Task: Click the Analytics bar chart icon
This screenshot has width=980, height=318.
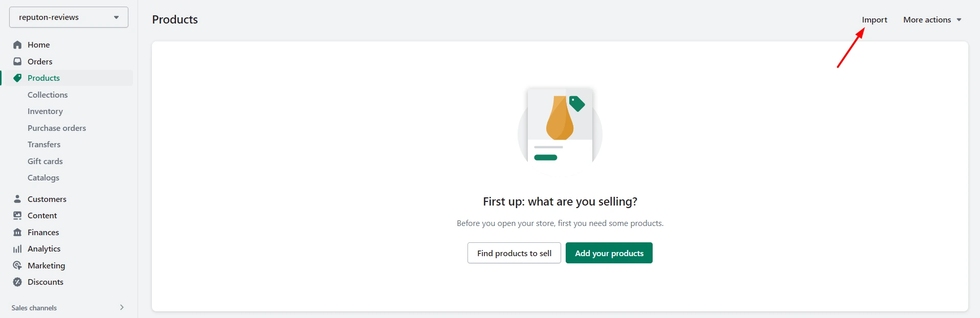Action: tap(17, 249)
